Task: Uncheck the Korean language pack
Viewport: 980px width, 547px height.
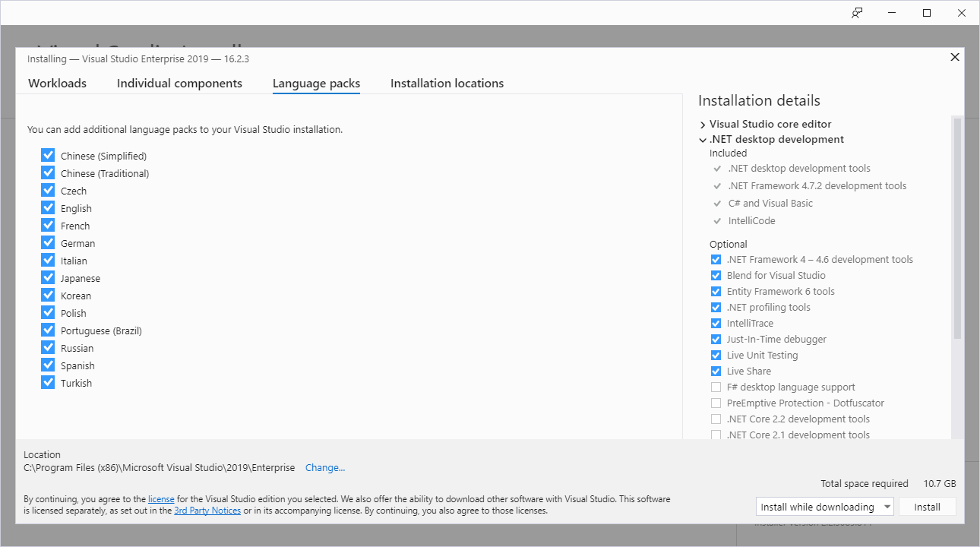Action: click(48, 296)
